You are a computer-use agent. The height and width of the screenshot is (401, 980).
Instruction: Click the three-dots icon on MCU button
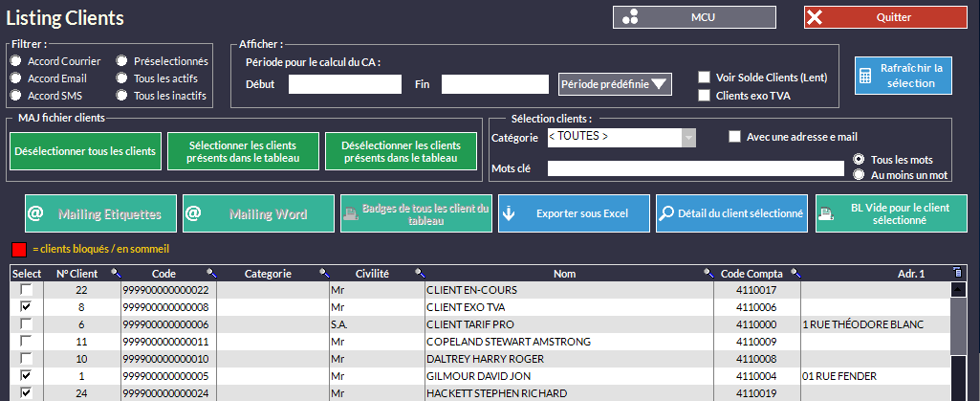tap(629, 17)
